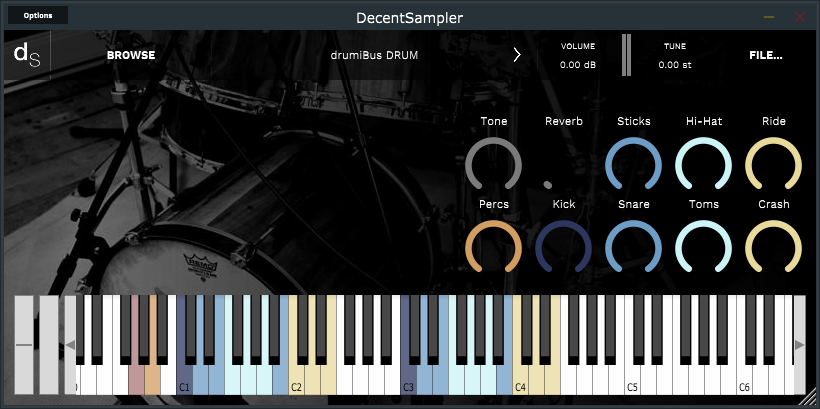Open the Options menu
The image size is (820, 409).
38,16
